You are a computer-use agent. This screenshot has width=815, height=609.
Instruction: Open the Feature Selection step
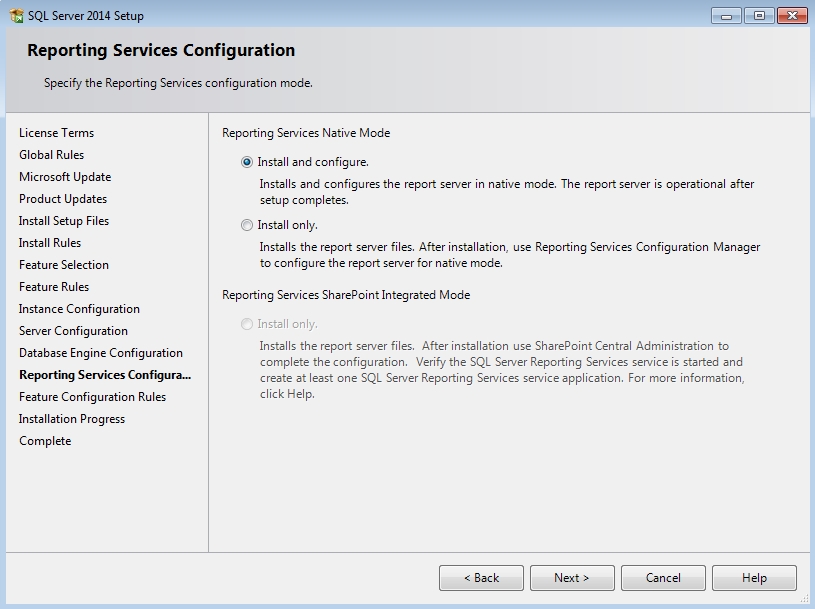pos(64,265)
